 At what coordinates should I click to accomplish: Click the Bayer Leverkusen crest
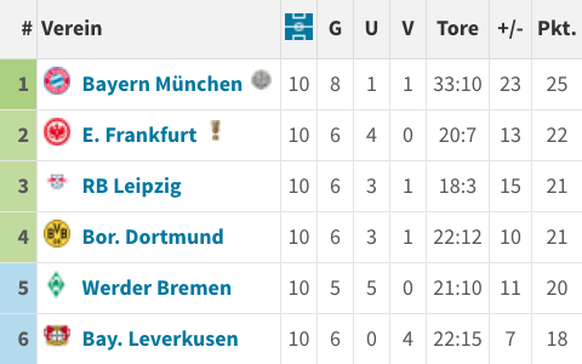57,335
